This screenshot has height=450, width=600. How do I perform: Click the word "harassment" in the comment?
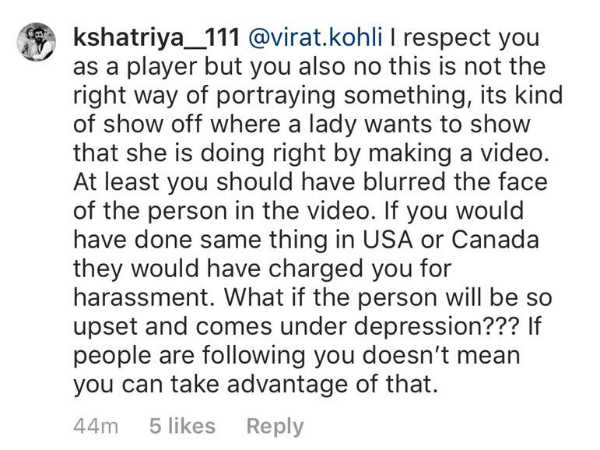144,297
